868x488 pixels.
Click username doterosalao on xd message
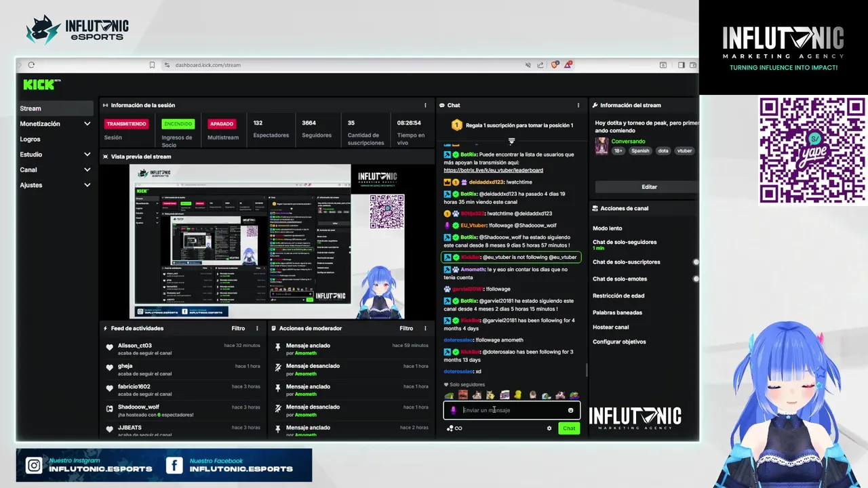(x=458, y=371)
